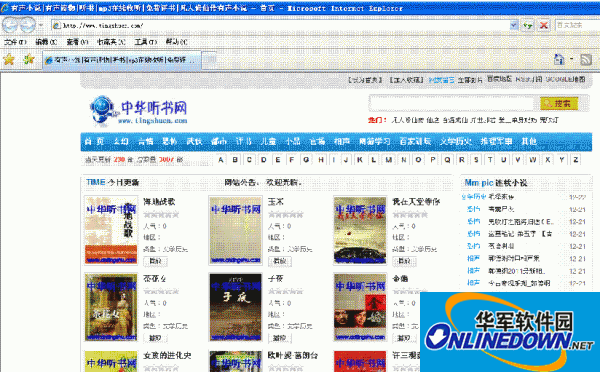Click 文学历史 in the navigation bar
600x372 pixels.
pos(455,141)
